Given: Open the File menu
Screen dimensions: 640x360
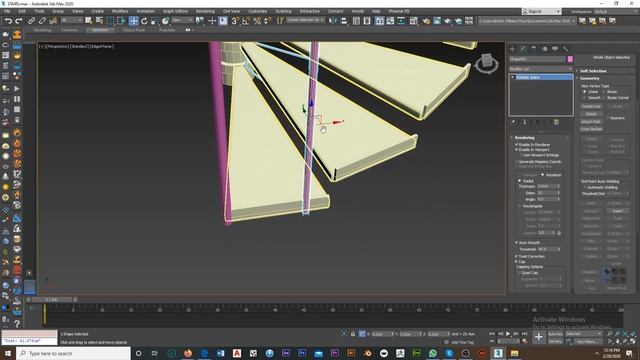Looking at the screenshot, I should point(7,11).
